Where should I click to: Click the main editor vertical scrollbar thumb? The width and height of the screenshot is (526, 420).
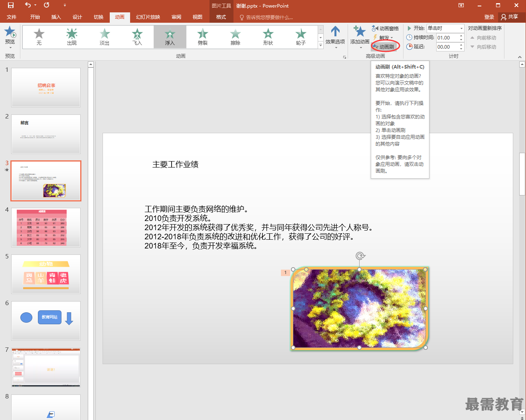(x=522, y=174)
